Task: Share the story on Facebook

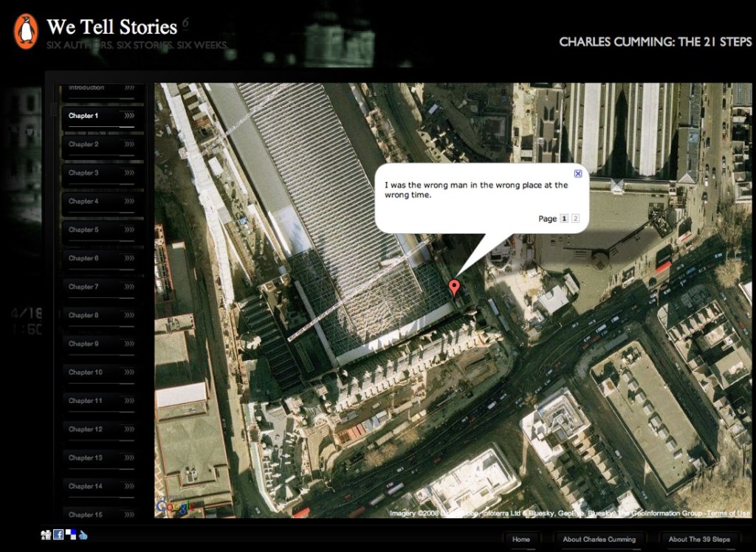Action: pyautogui.click(x=58, y=534)
